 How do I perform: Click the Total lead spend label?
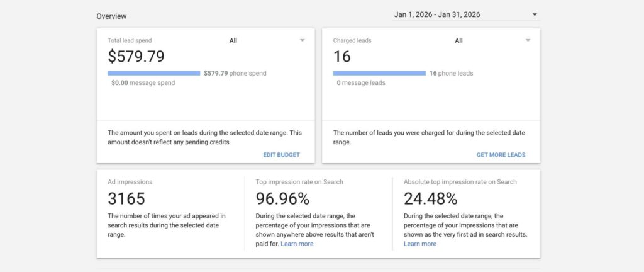[x=130, y=40]
